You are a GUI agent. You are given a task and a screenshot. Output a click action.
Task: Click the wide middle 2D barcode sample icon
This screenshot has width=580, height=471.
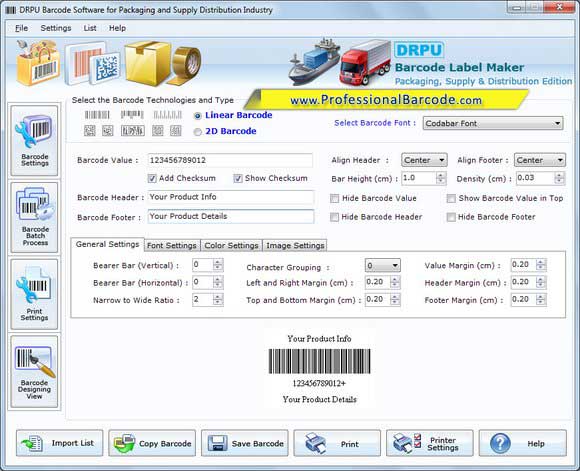coord(133,131)
